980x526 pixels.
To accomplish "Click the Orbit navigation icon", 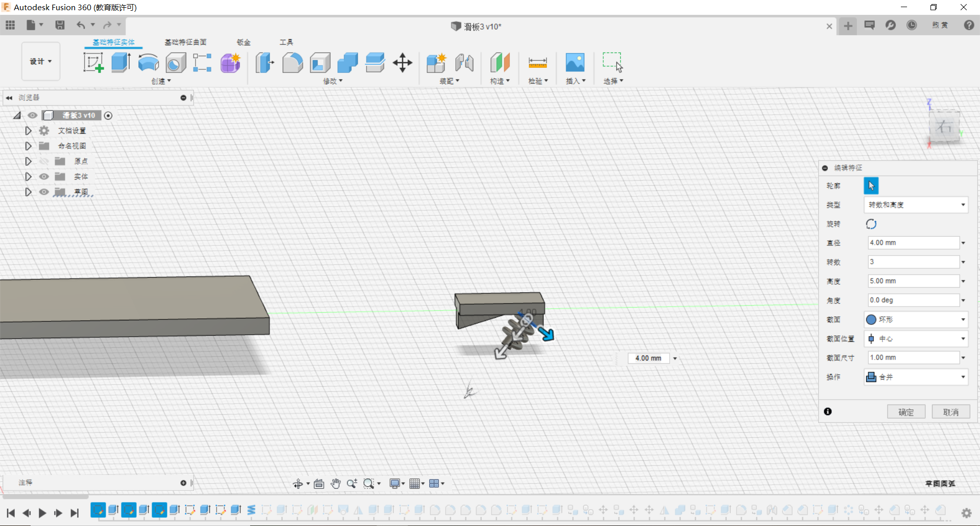I will click(x=298, y=484).
